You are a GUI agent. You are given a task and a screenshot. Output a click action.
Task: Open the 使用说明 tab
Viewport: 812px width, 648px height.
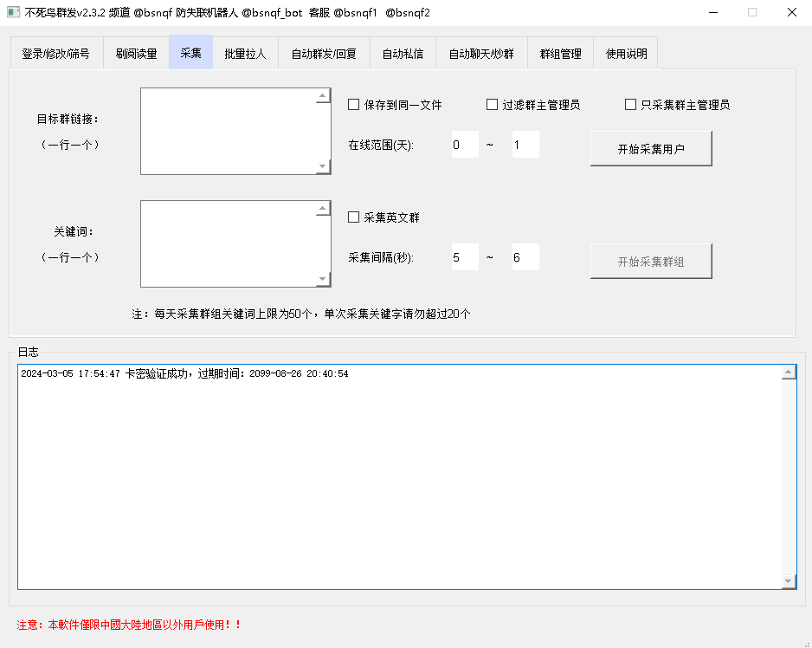point(626,54)
